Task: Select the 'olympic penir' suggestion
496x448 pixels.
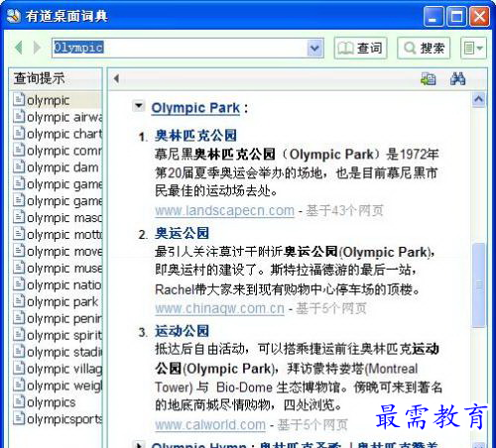Action: pos(58,318)
